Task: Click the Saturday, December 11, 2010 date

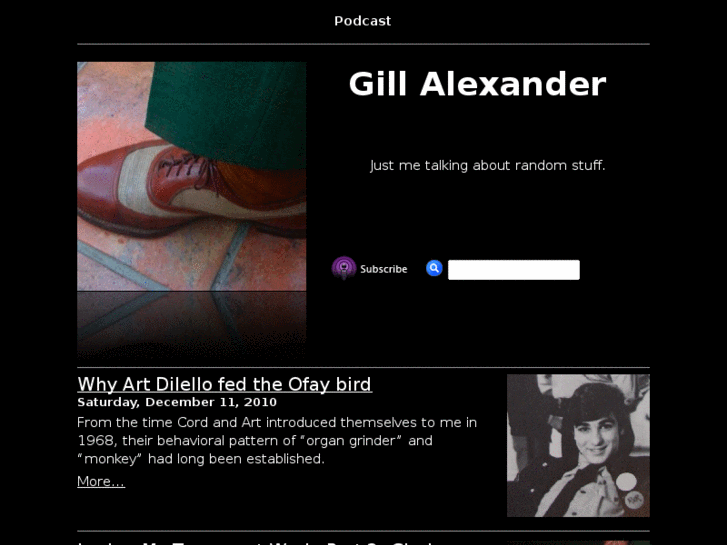Action: pyautogui.click(x=177, y=402)
